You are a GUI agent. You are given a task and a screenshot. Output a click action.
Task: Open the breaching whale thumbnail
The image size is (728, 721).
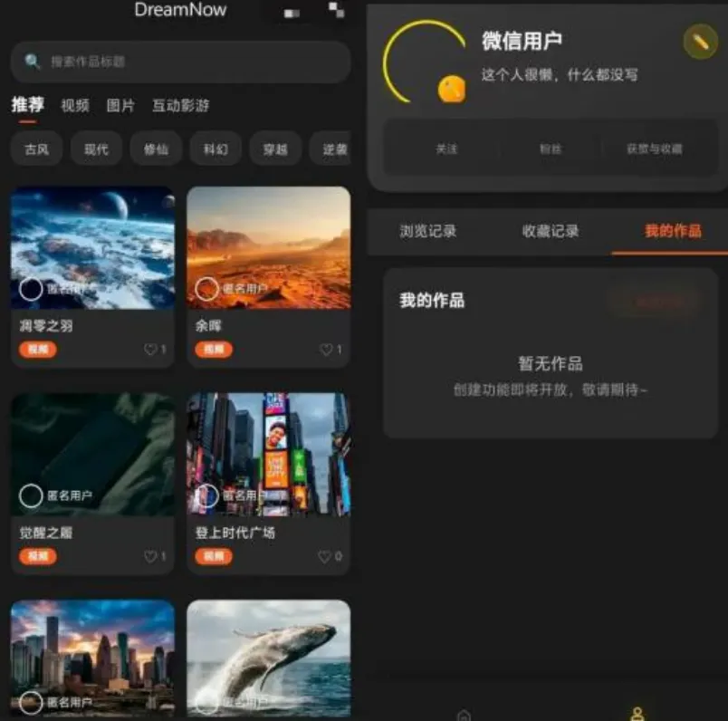268,659
